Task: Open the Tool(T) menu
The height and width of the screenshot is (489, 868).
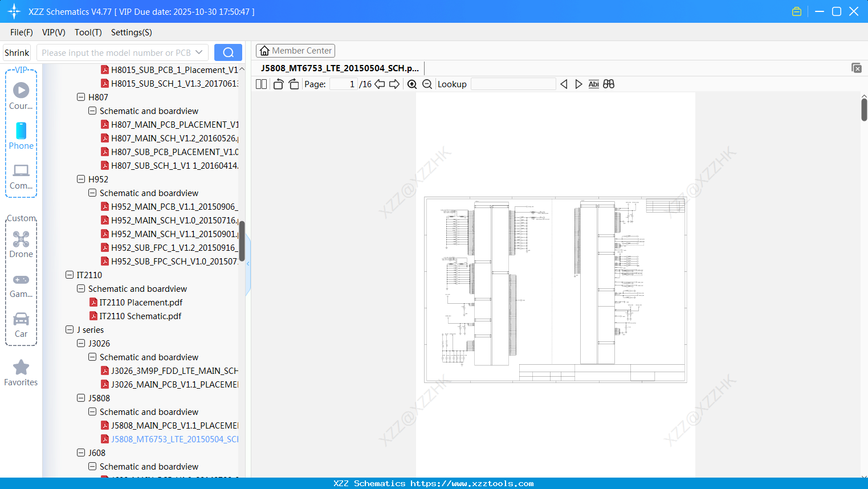Action: click(88, 32)
